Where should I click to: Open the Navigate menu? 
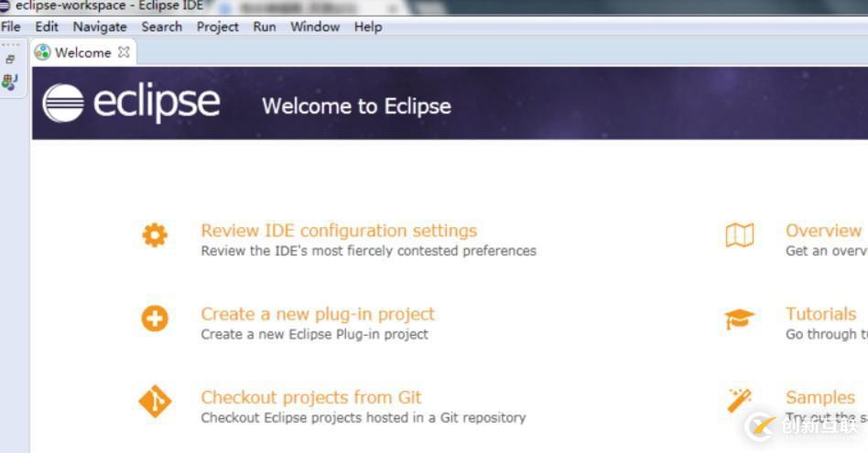pyautogui.click(x=100, y=27)
